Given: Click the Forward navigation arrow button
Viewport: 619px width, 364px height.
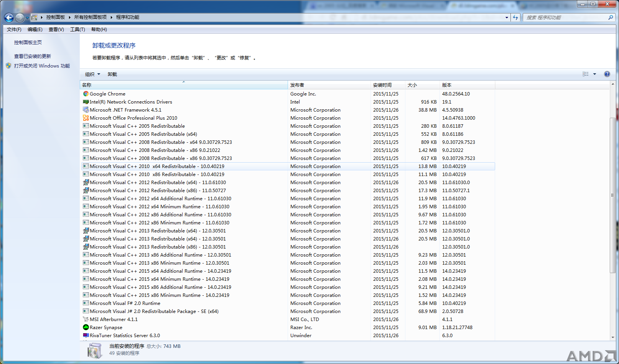Looking at the screenshot, I should pyautogui.click(x=20, y=18).
